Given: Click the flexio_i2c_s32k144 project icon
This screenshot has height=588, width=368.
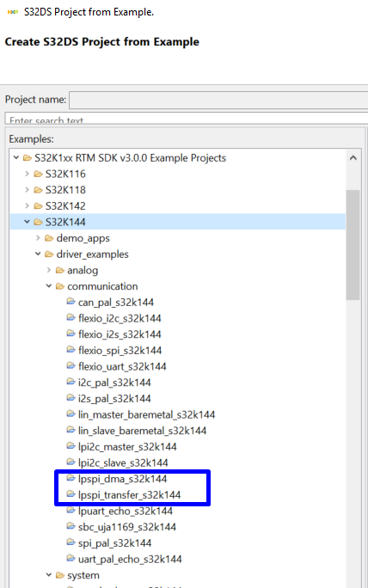Looking at the screenshot, I should click(x=71, y=317).
